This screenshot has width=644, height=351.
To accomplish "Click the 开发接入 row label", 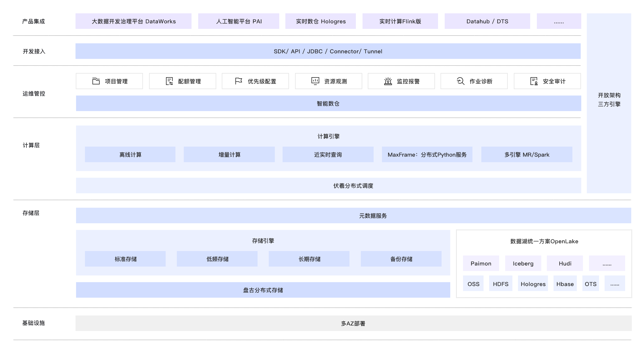I will point(34,51).
